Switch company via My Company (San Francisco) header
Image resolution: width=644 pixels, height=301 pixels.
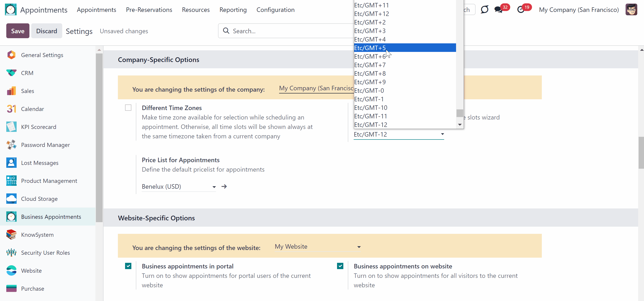pyautogui.click(x=579, y=10)
